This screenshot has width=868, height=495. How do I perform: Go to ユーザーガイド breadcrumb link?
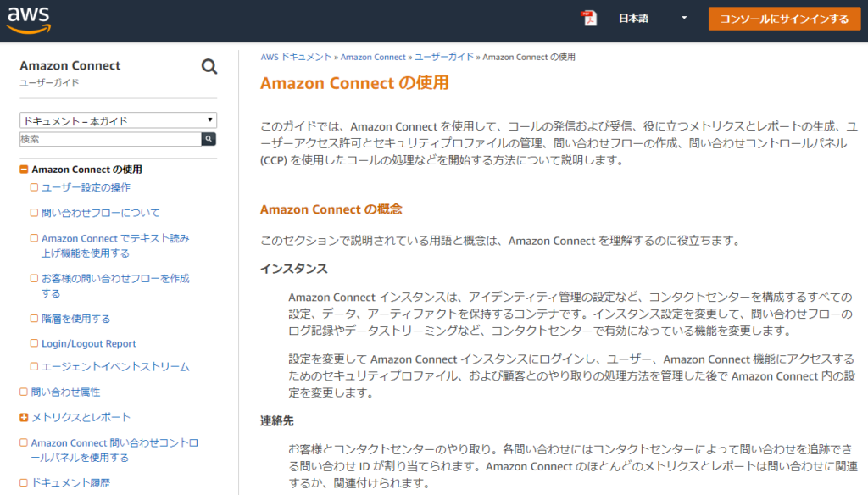pos(444,57)
